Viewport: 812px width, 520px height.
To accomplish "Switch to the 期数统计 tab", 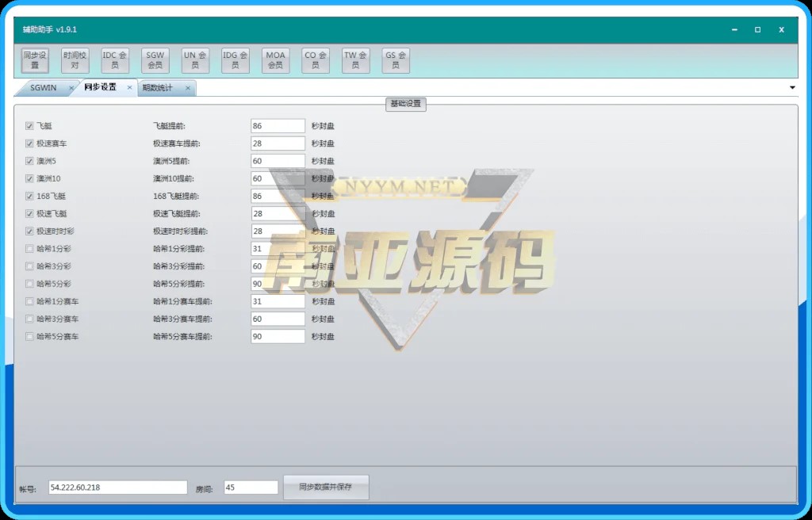I will (x=157, y=88).
